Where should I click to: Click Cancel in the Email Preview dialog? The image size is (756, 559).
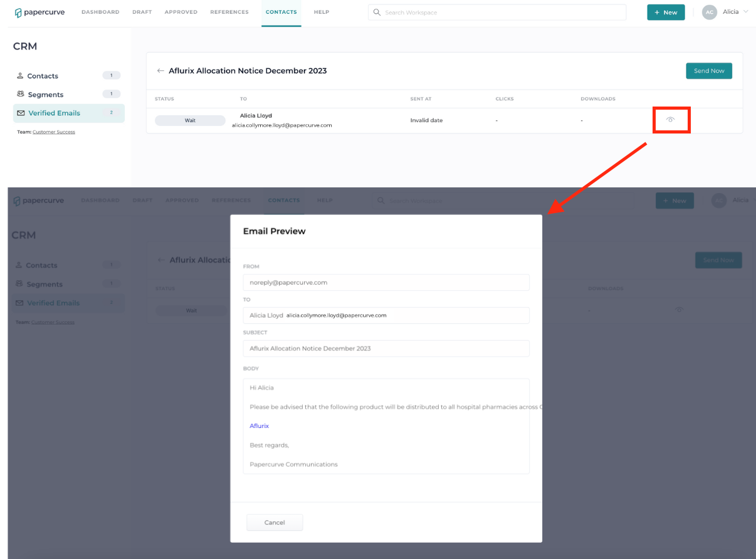coord(275,523)
